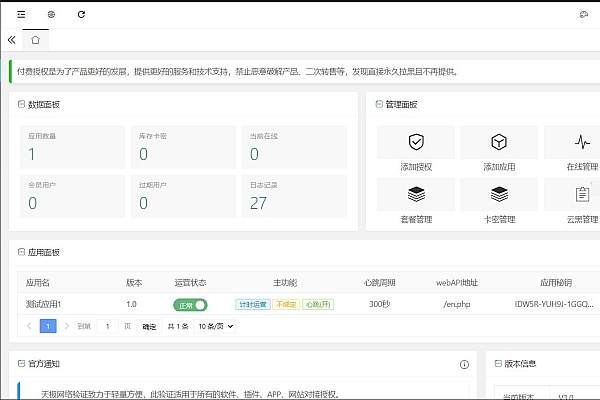Click the refresh icon in top bar

(81, 15)
